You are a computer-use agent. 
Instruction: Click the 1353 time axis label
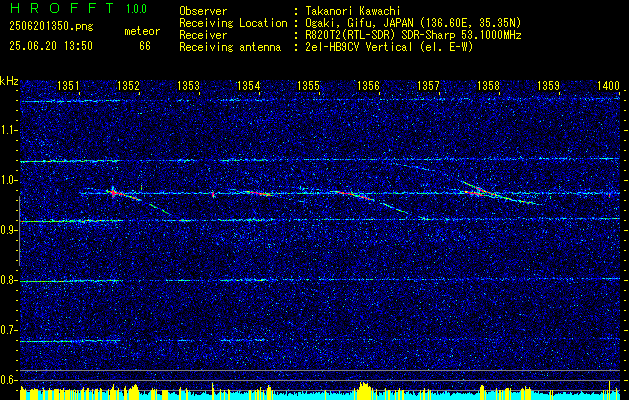[188, 85]
